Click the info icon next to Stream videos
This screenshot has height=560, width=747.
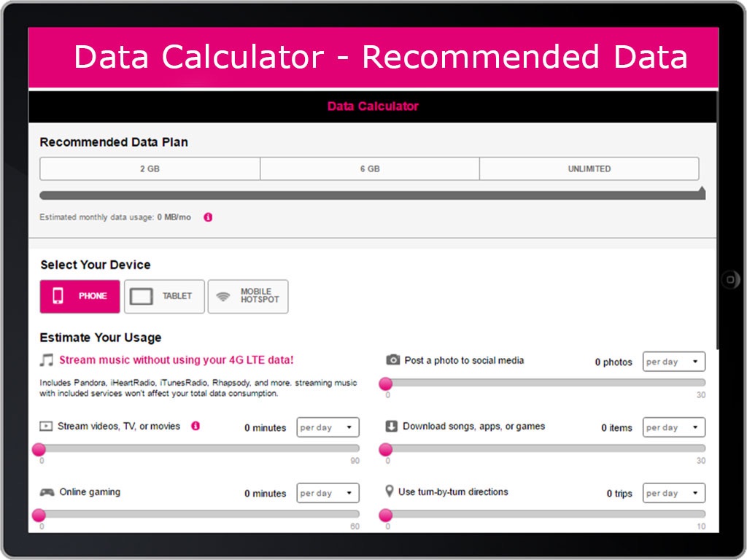[196, 426]
